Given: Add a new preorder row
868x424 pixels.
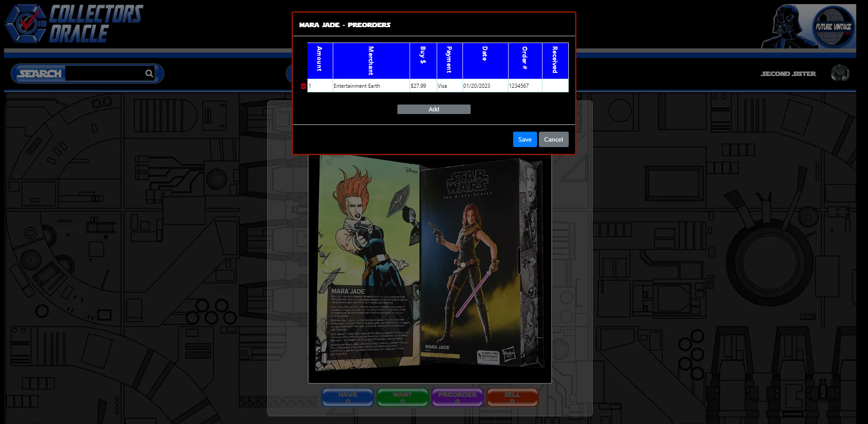Looking at the screenshot, I should pyautogui.click(x=434, y=109).
